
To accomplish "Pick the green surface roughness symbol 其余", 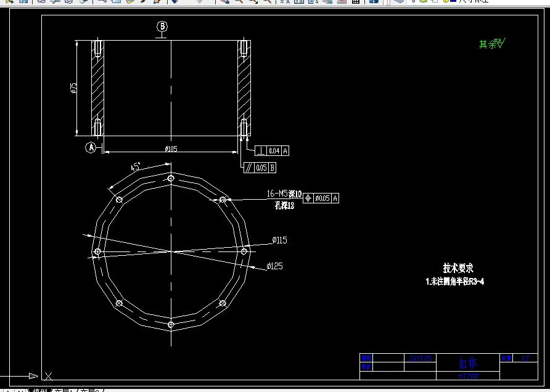I will point(492,44).
